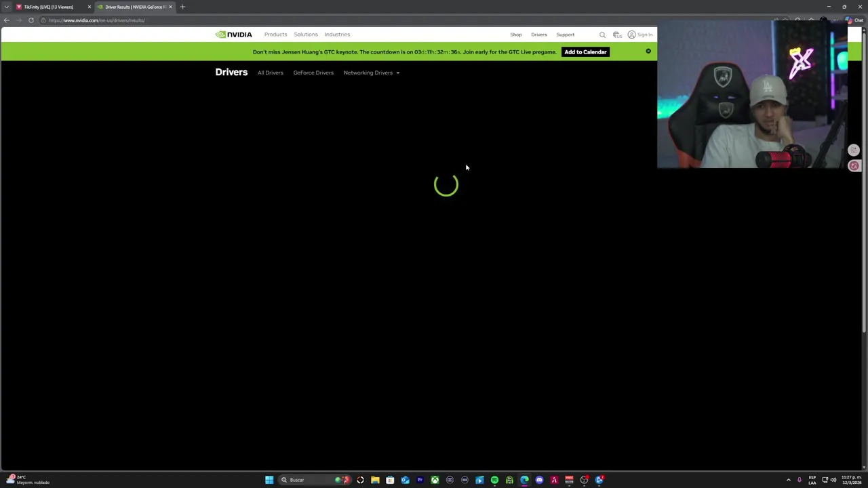
Task: Open the ESP LAA language indicator
Action: [x=812, y=480]
